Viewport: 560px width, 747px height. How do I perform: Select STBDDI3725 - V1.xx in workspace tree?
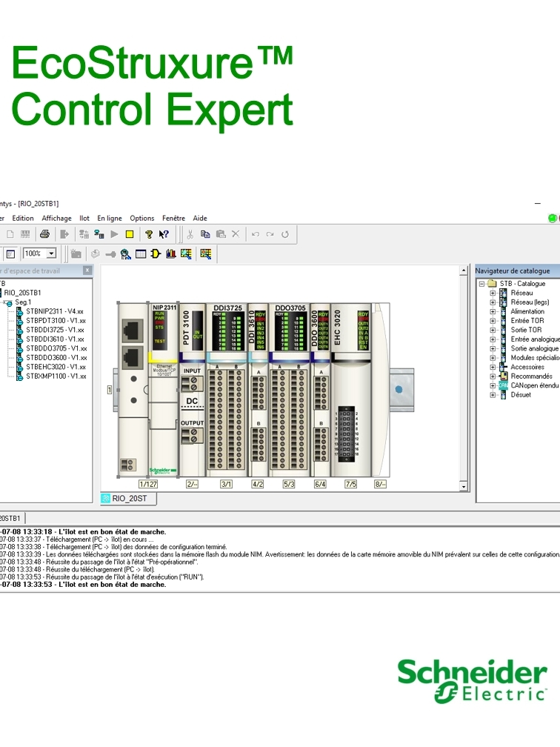[x=55, y=330]
